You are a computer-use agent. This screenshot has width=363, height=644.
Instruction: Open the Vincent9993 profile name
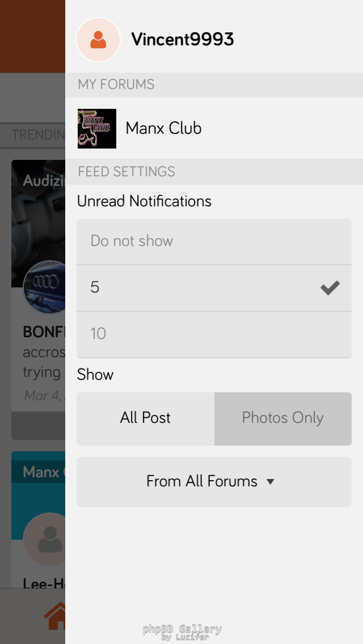pos(183,40)
